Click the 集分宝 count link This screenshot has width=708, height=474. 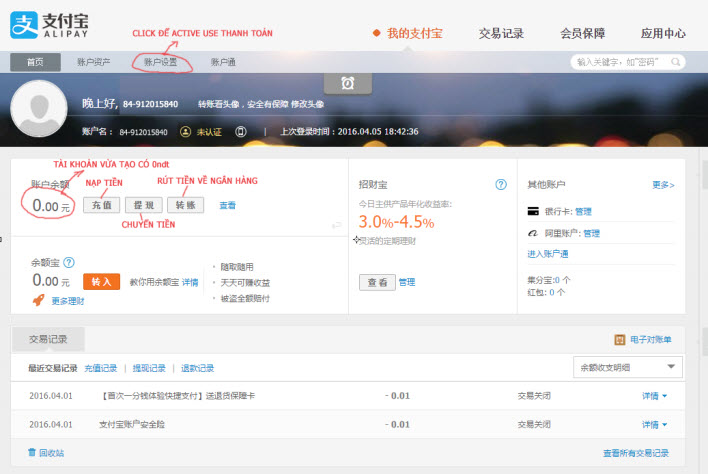pos(558,280)
